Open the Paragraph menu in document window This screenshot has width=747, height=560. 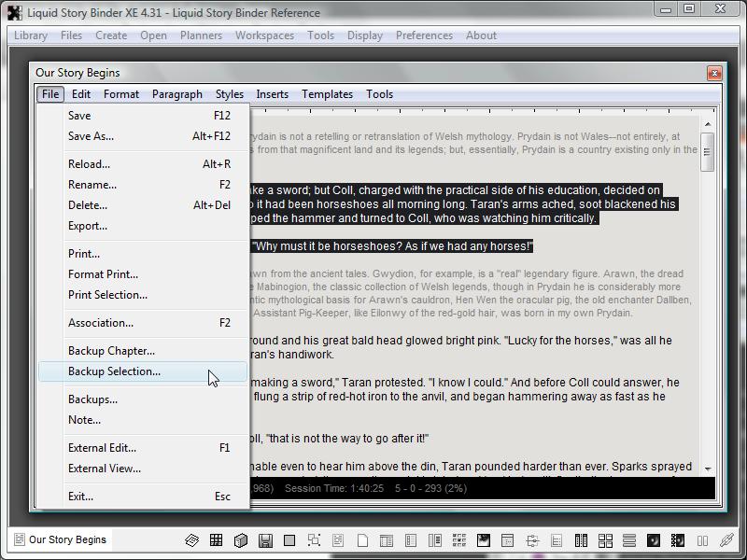tap(176, 94)
